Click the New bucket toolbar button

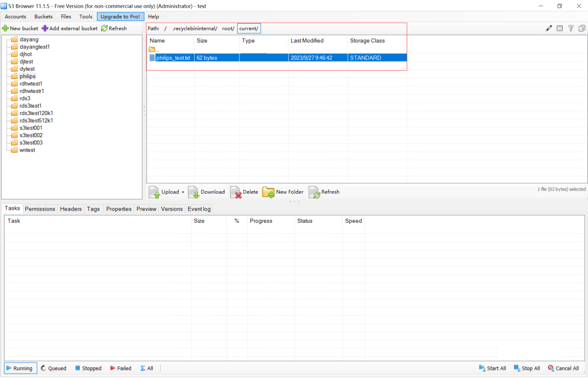click(20, 28)
